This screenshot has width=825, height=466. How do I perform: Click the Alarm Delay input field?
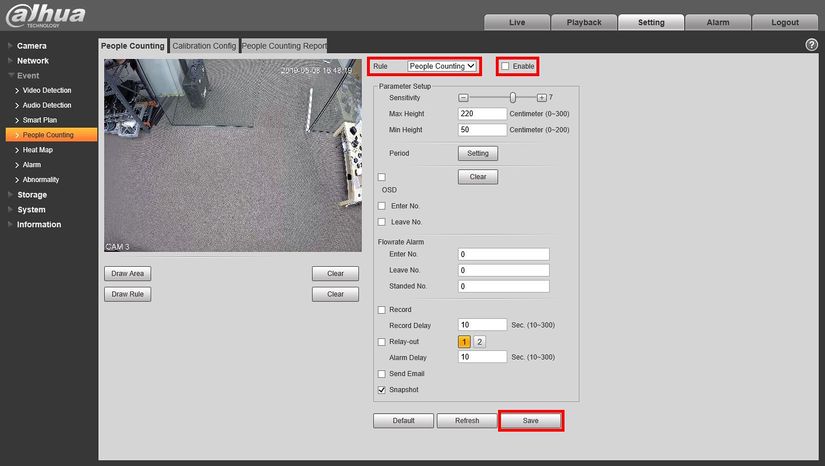point(482,357)
